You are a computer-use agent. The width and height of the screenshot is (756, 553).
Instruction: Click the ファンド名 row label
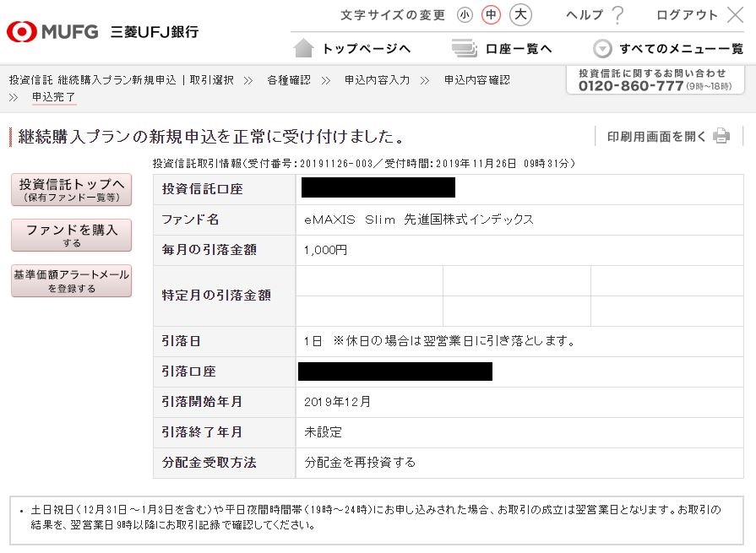(190, 220)
